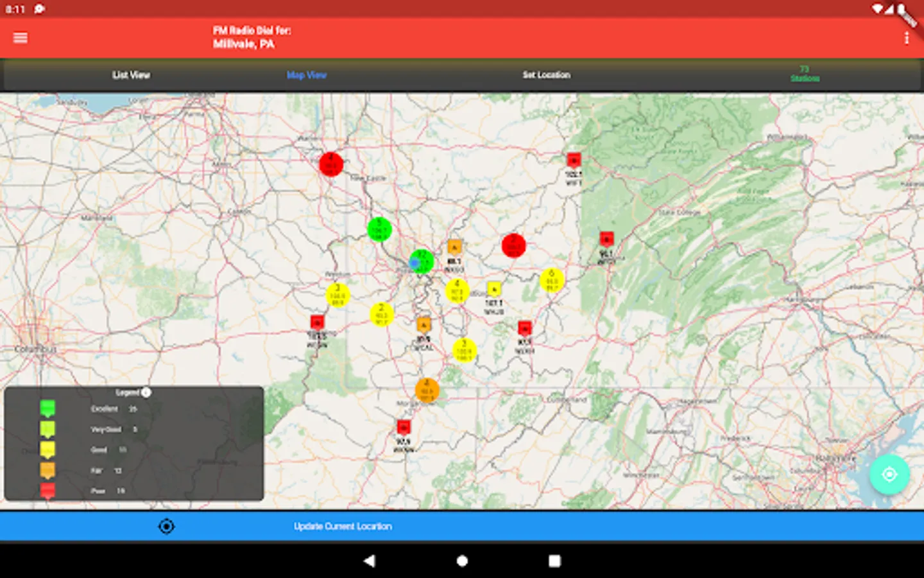This screenshot has width=924, height=578.
Task: Select the red 102.1 station marker
Action: click(x=574, y=160)
